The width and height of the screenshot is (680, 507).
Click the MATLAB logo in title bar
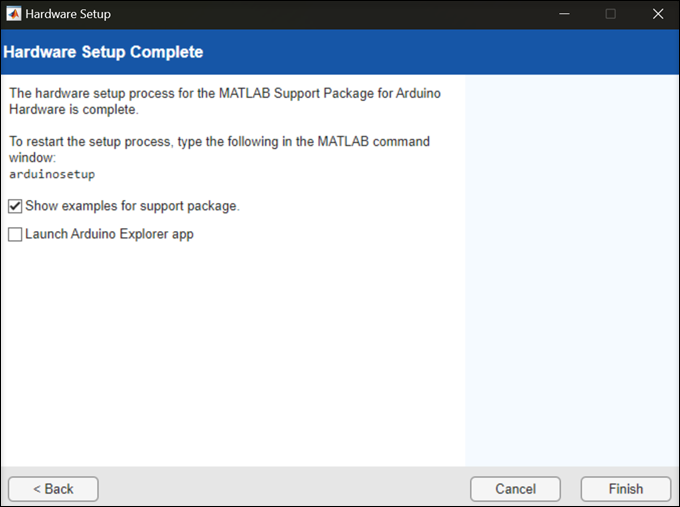(x=12, y=14)
